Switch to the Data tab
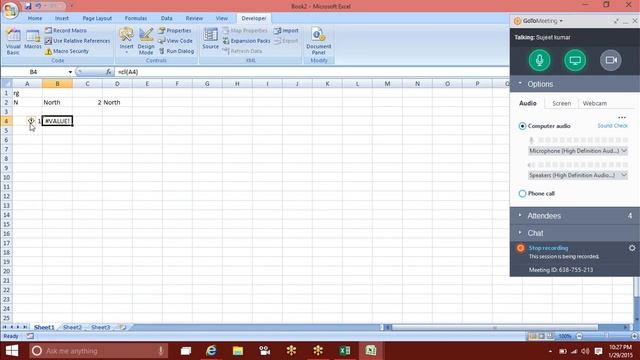640x360 pixels. [x=167, y=18]
